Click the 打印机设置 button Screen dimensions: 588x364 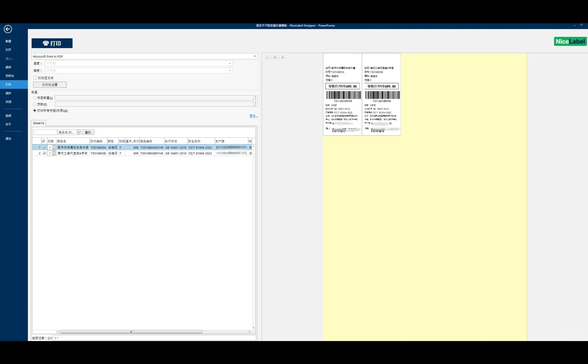(50, 85)
